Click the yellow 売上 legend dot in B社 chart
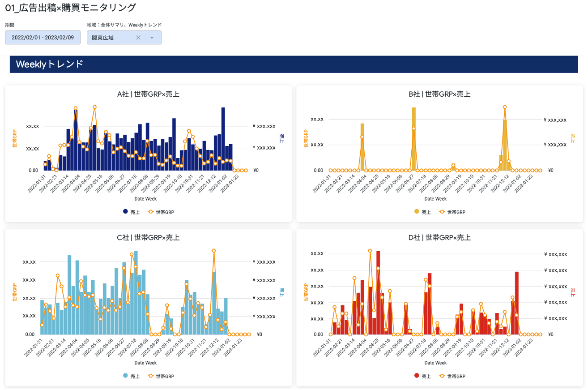588x390 pixels. (x=417, y=212)
